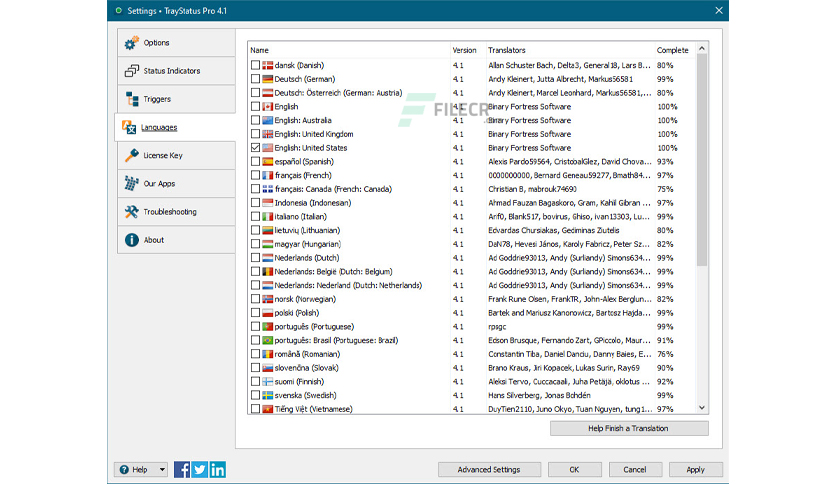Confirm with the OK button

[574, 470]
